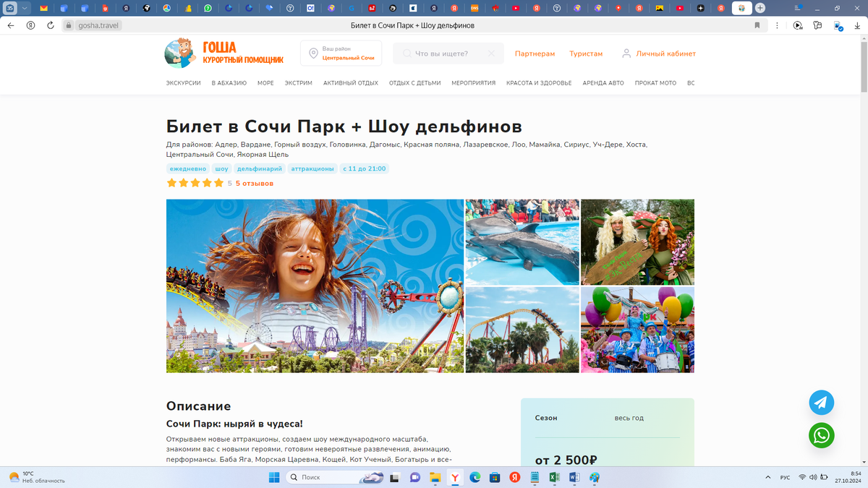Click the шоу tag
Screen dimensions: 868x488
[x=221, y=168]
